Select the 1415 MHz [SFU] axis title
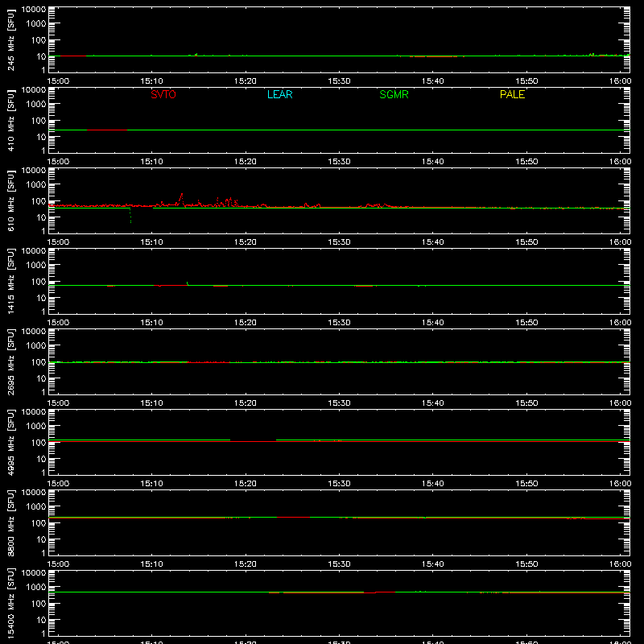 coord(10,281)
